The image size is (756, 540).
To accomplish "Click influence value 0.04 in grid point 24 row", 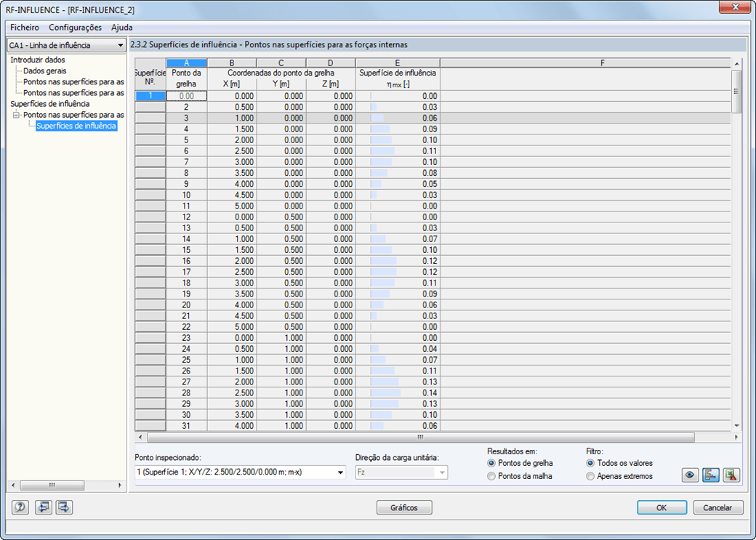I will click(398, 349).
